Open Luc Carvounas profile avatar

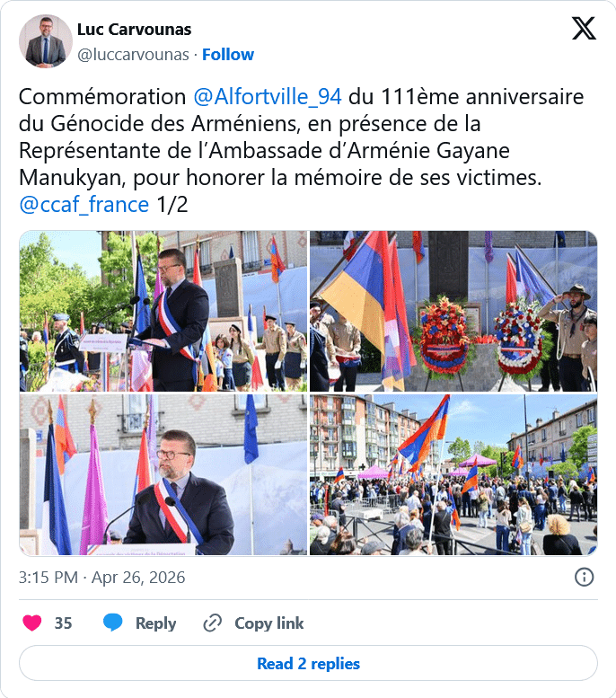46,41
